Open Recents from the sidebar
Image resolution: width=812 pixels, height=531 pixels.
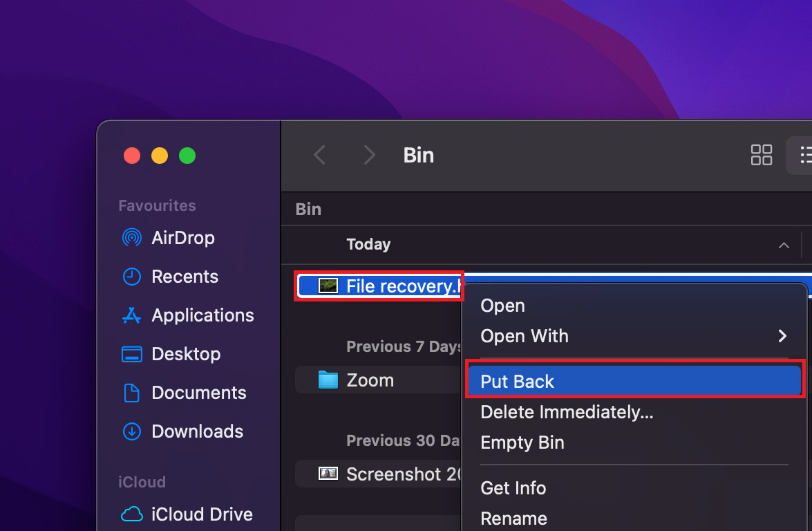point(131,277)
